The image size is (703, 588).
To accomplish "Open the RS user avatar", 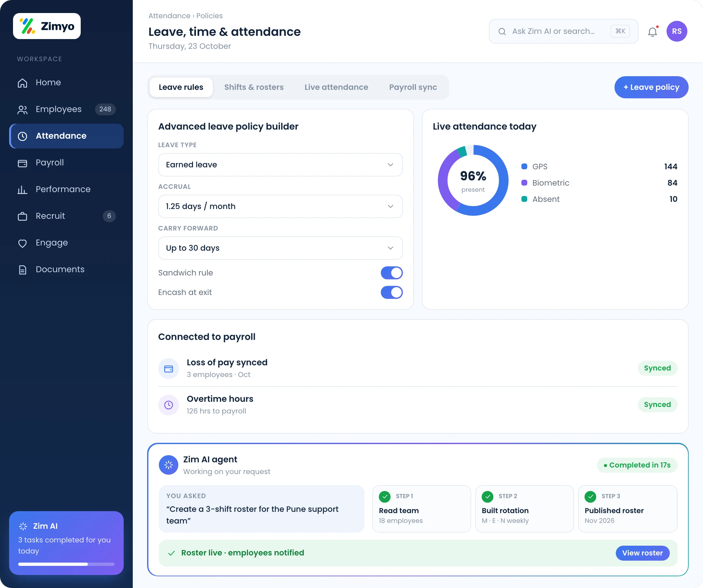I will coord(677,31).
